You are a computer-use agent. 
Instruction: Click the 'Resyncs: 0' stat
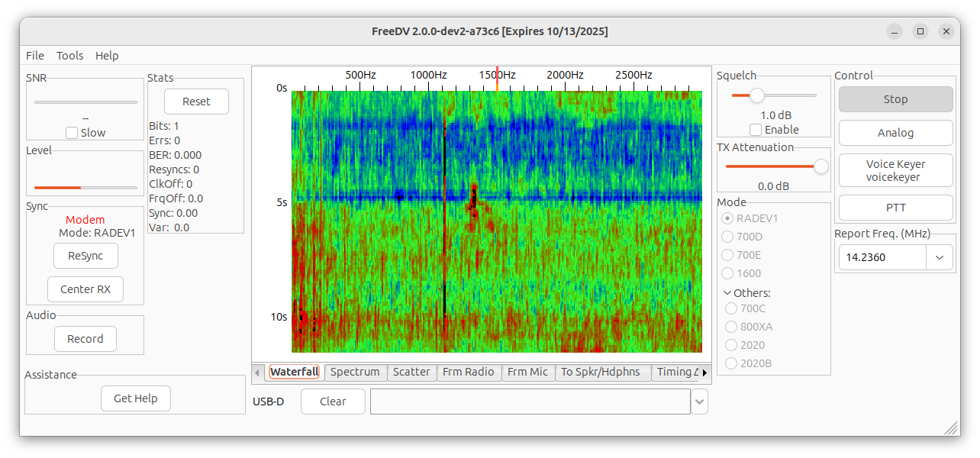pos(174,169)
